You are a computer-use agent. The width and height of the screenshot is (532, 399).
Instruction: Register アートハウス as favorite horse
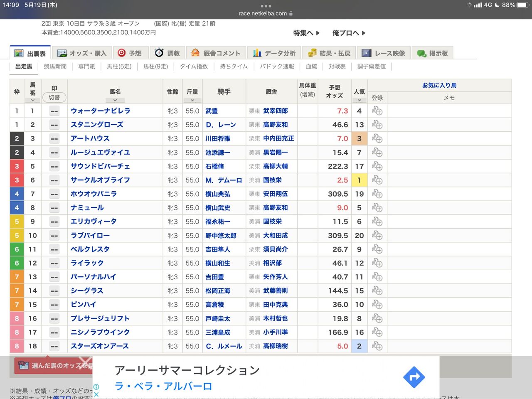(x=377, y=138)
